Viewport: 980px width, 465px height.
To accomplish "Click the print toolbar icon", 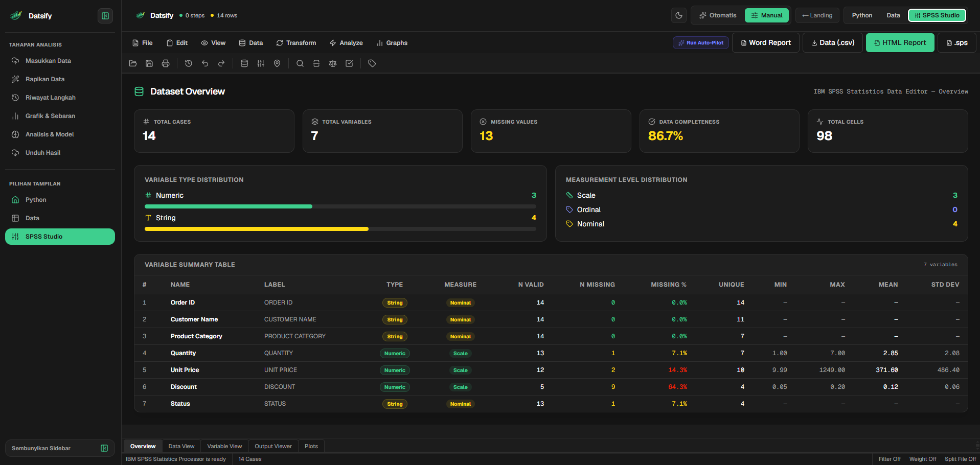I will [166, 63].
